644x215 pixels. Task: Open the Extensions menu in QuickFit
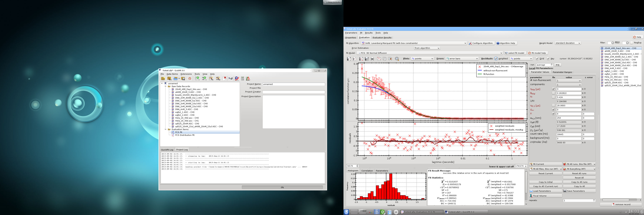(186, 74)
